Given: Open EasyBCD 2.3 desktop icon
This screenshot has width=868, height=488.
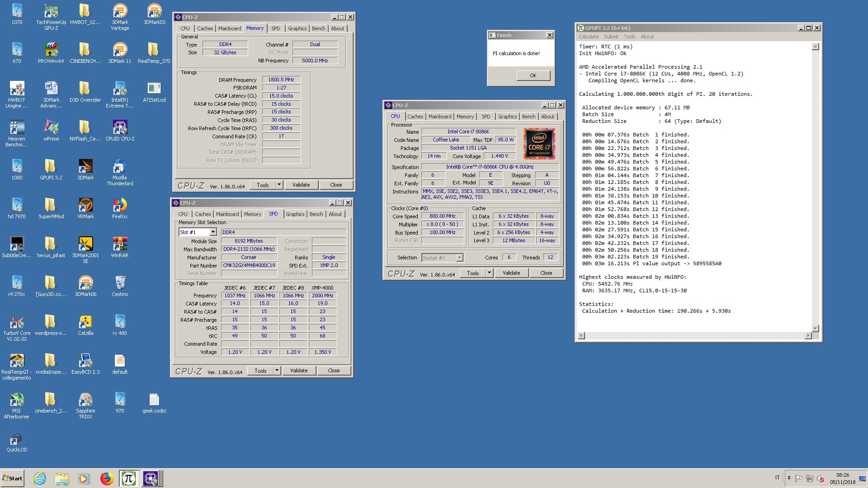Looking at the screenshot, I should (x=85, y=364).
